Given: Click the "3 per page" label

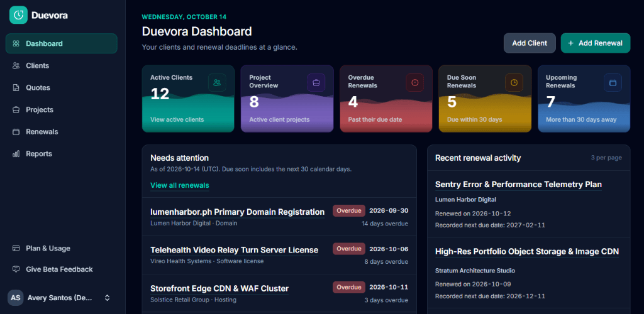Looking at the screenshot, I should point(606,158).
